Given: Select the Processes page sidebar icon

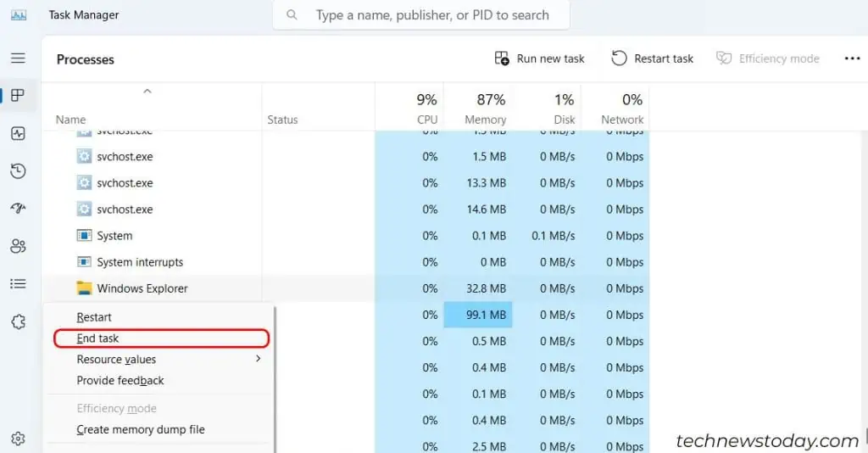Looking at the screenshot, I should [18, 95].
